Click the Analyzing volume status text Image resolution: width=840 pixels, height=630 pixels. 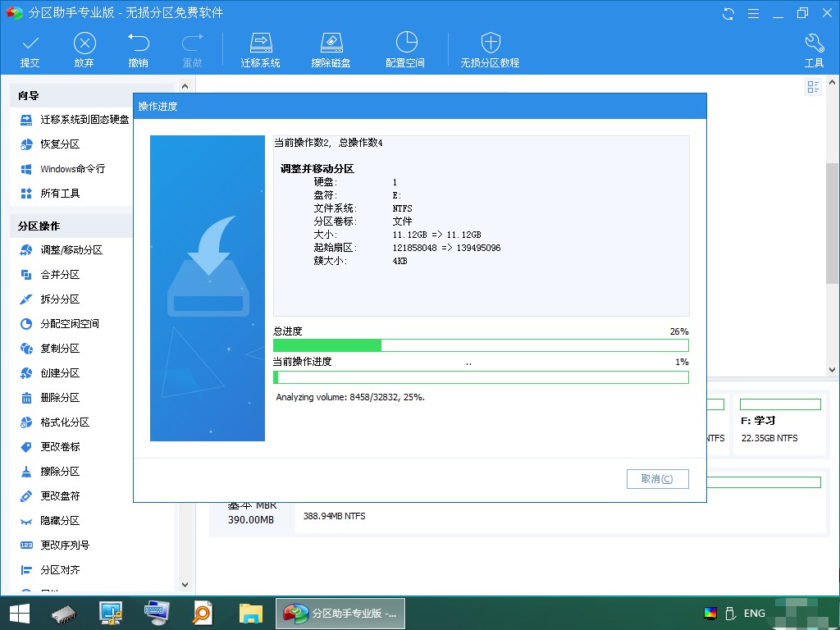pyautogui.click(x=350, y=398)
